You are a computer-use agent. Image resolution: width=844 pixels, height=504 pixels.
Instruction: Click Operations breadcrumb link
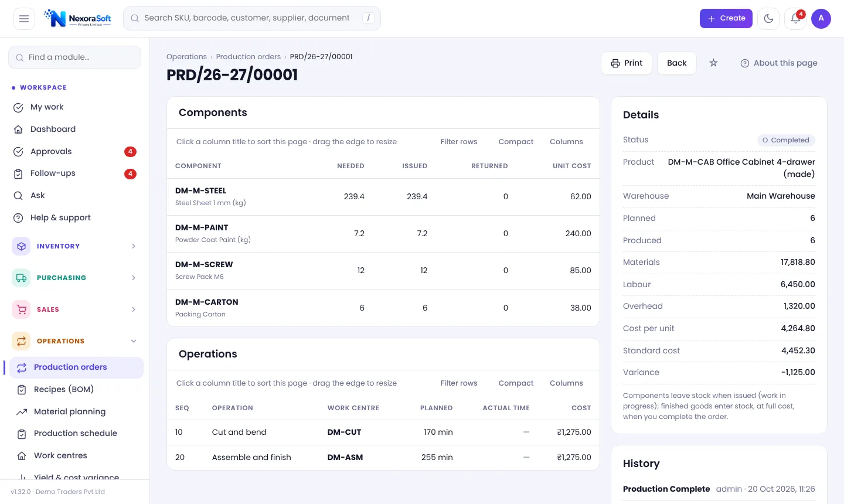click(x=186, y=57)
